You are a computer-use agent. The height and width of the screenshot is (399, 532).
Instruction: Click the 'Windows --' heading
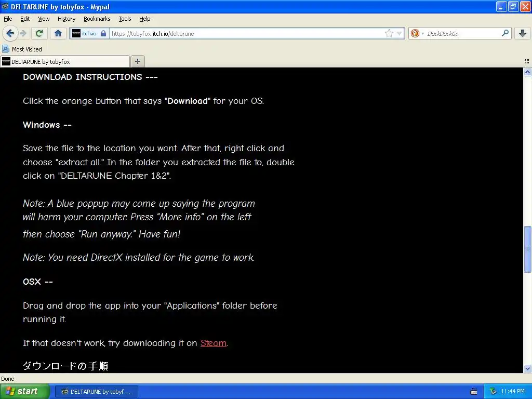(x=47, y=125)
